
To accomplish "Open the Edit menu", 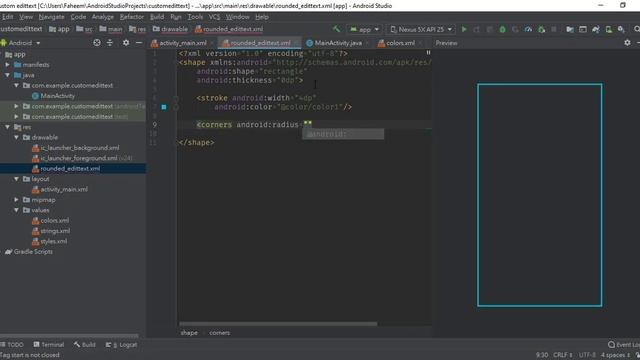I will [7, 17].
